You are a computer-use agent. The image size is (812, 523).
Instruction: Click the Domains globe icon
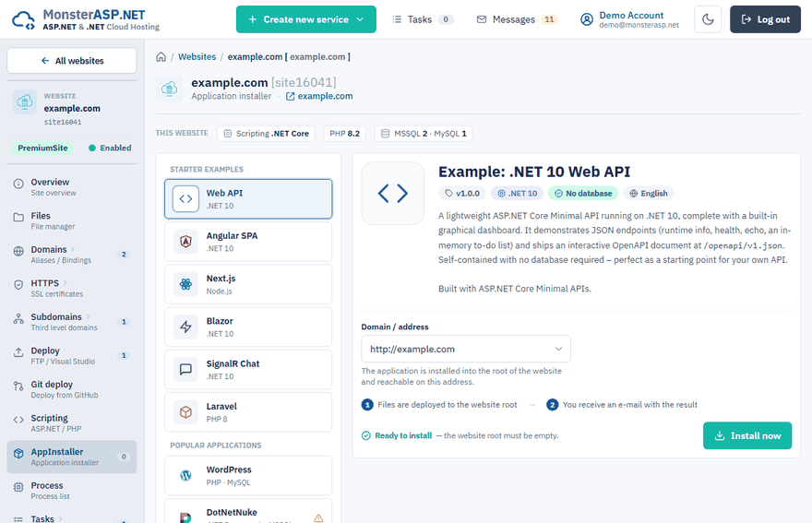click(18, 251)
